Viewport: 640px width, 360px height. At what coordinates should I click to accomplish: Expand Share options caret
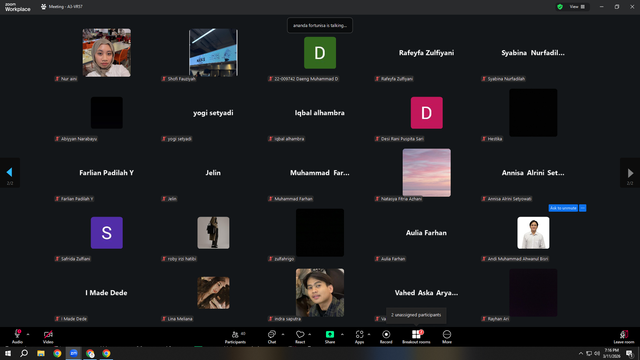pos(342,334)
